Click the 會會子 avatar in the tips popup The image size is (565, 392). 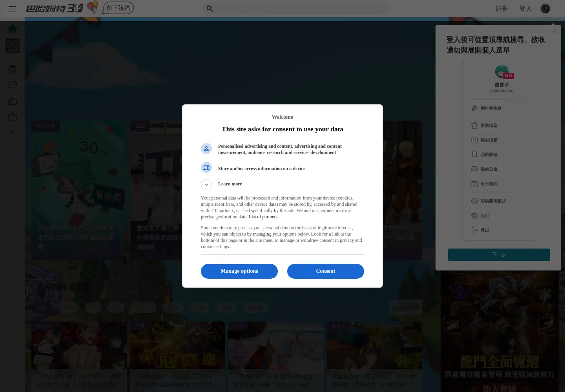(502, 72)
